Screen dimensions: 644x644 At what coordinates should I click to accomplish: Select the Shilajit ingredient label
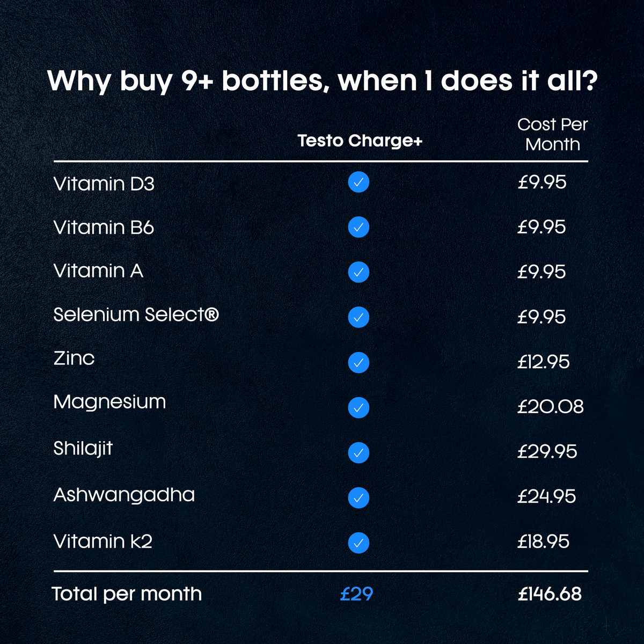coord(83,448)
